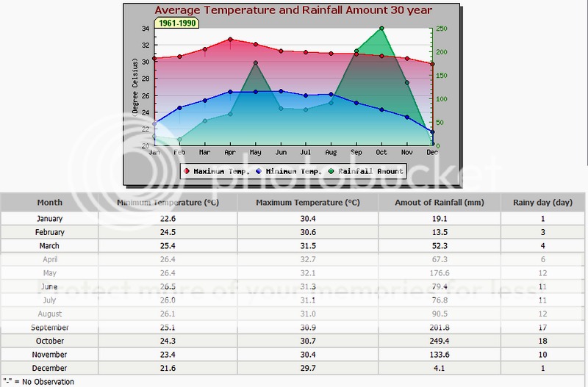Viewport: 588px width, 387px height.
Task: Click the 1961-1990 period label on chart
Action: pos(178,23)
